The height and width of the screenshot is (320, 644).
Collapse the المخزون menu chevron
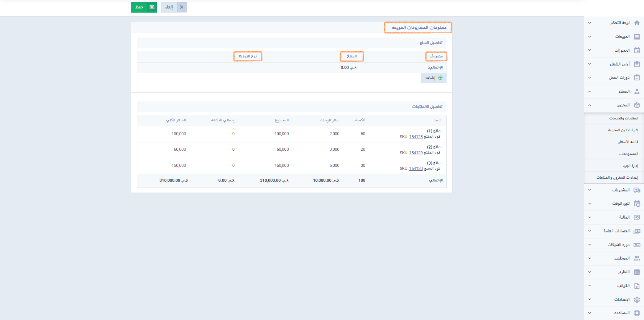[x=590, y=105]
